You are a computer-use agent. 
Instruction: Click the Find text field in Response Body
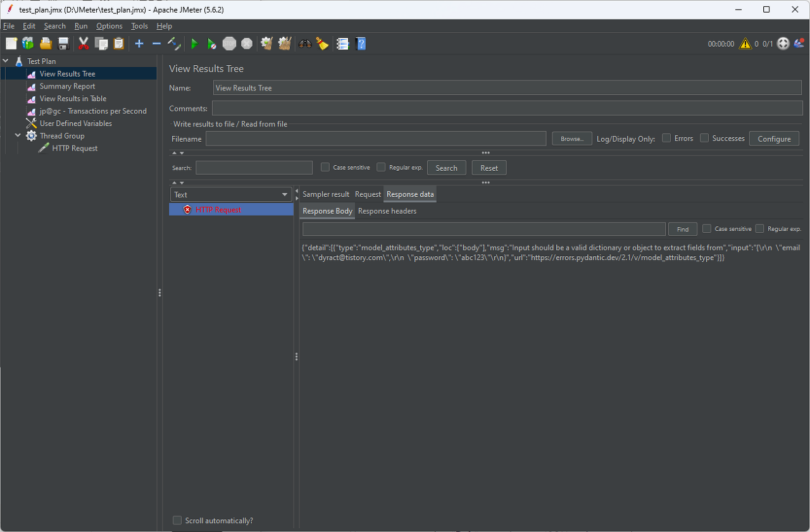tap(484, 229)
